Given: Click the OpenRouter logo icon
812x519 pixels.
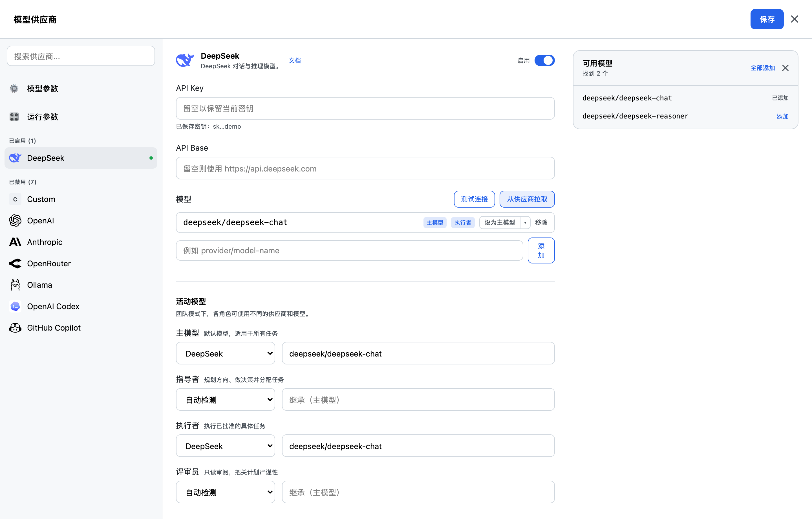Looking at the screenshot, I should click(15, 263).
